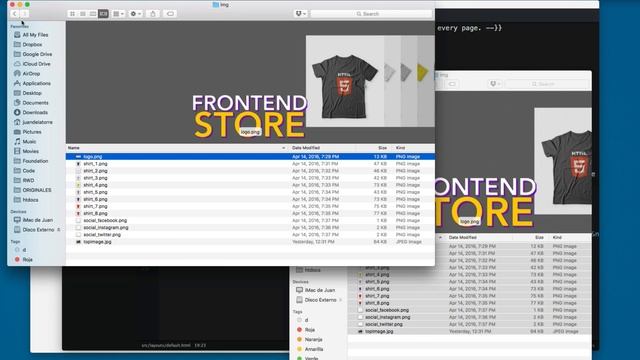
Task: Sort by Date Modified in back window
Action: [x=462, y=238]
